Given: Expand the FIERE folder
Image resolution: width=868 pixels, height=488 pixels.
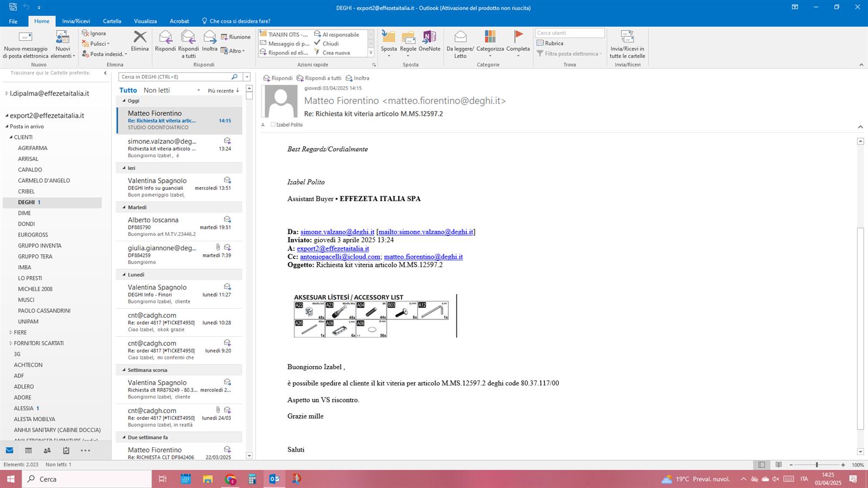Looking at the screenshot, I should (11, 332).
